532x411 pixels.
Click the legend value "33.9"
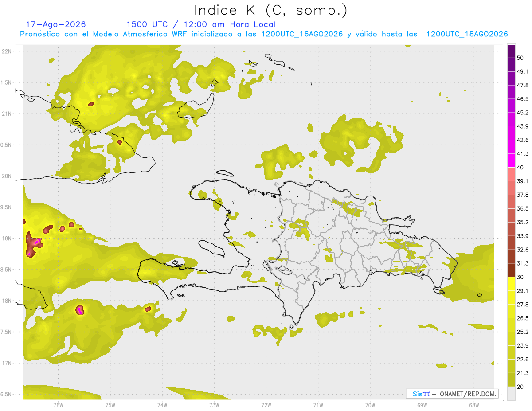coord(523,236)
